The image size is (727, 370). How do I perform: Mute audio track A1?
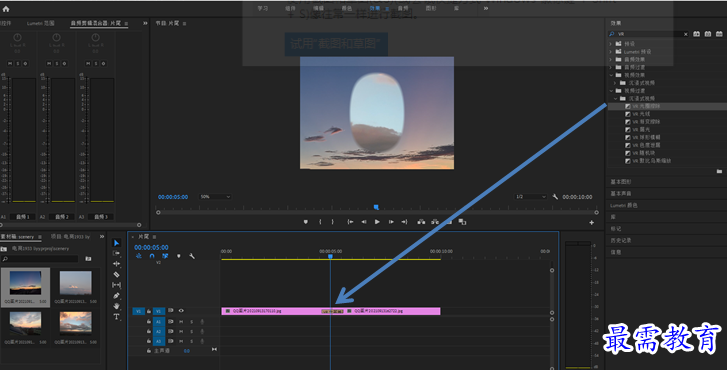[181, 322]
